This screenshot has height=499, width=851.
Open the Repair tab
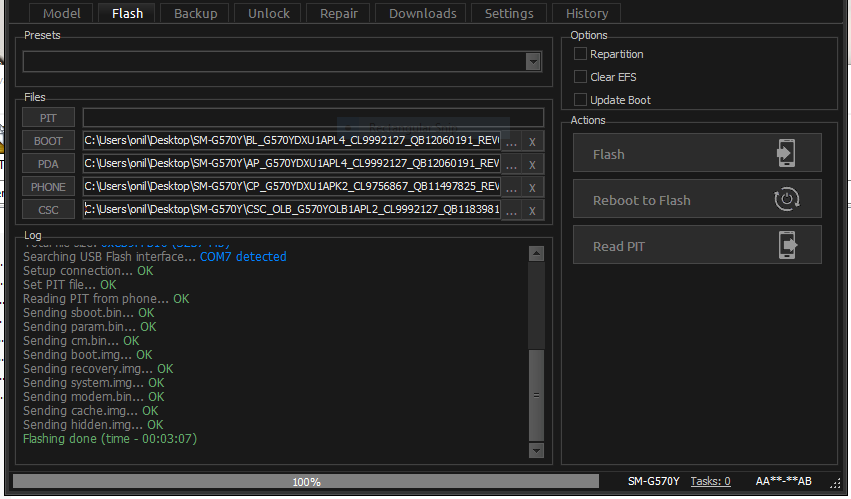point(339,13)
